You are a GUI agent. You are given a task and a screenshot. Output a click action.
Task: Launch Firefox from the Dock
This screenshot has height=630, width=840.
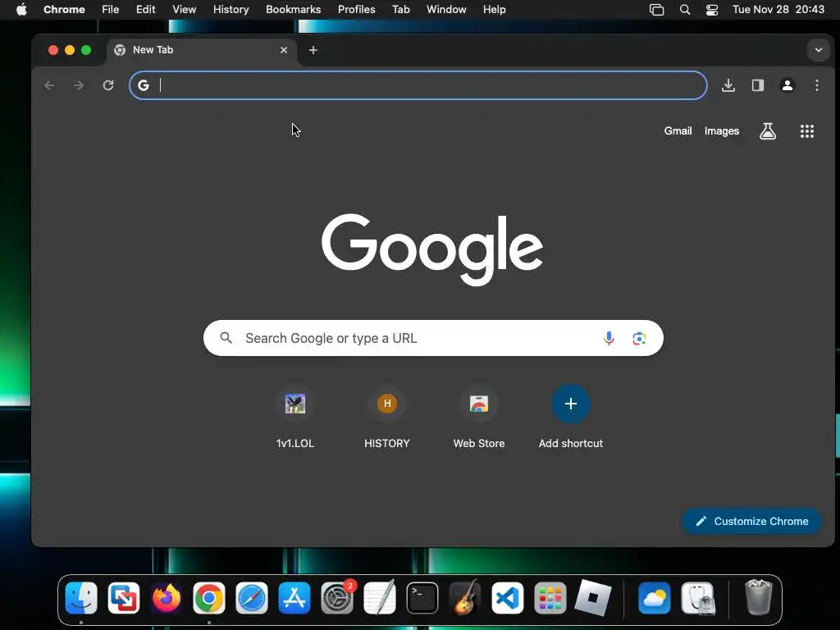[x=166, y=598]
